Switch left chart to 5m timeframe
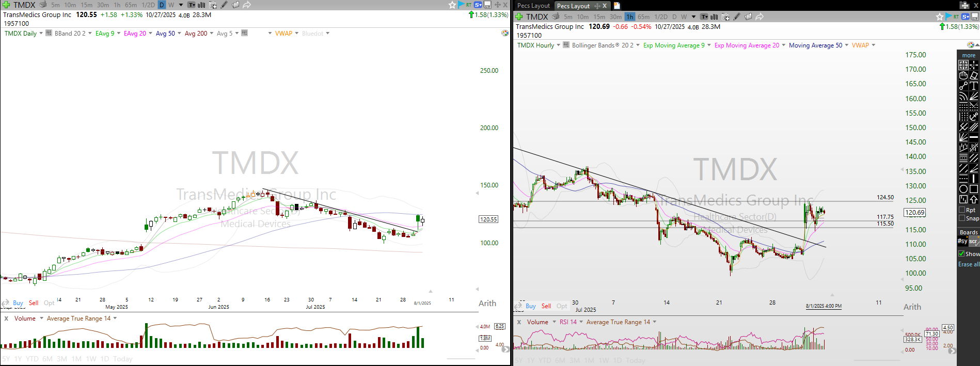Viewport: 980px width, 366px height. click(x=55, y=5)
